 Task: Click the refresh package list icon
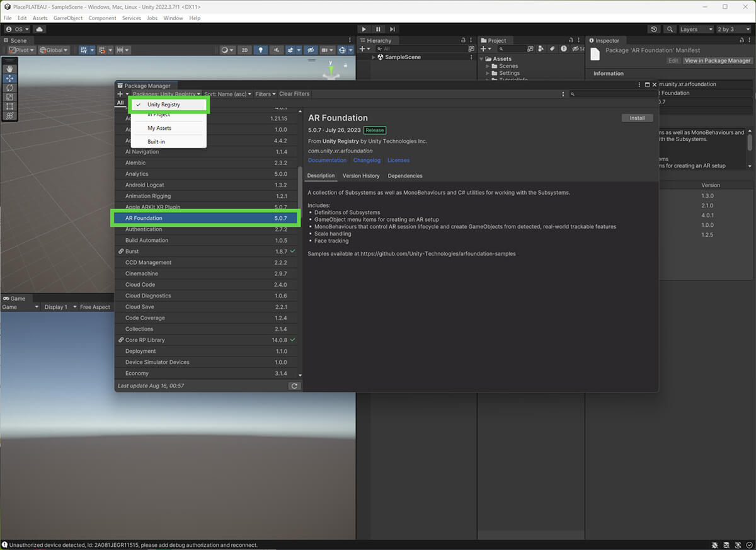294,386
